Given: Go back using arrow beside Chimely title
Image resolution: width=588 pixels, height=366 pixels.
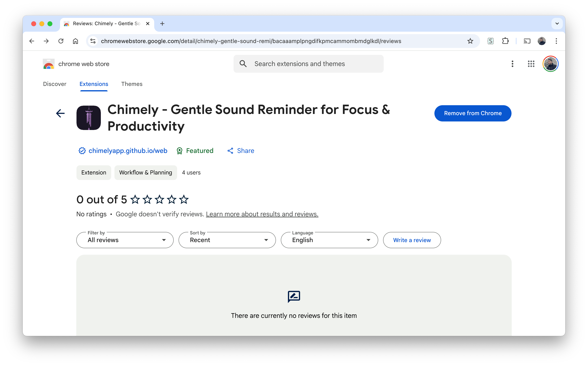Looking at the screenshot, I should coord(60,113).
